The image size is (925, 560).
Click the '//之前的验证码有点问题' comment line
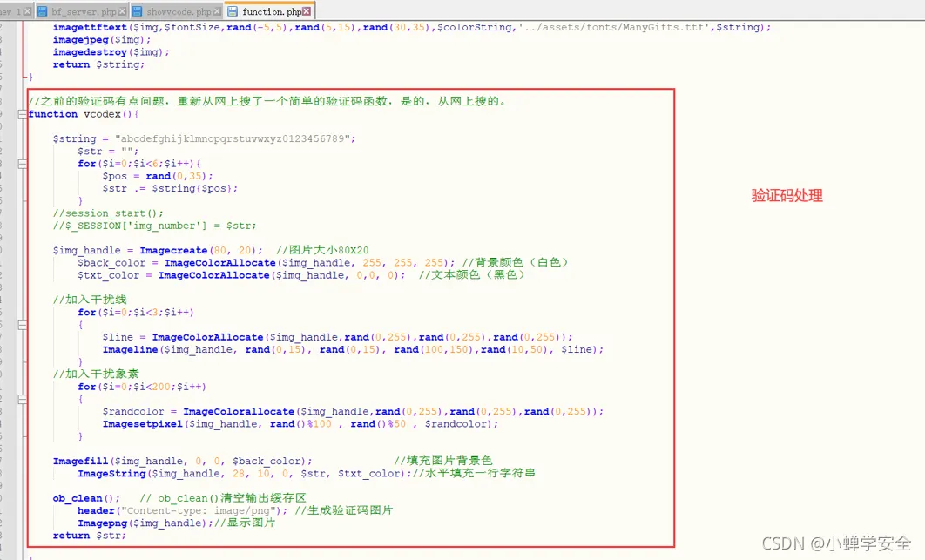pyautogui.click(x=267, y=102)
